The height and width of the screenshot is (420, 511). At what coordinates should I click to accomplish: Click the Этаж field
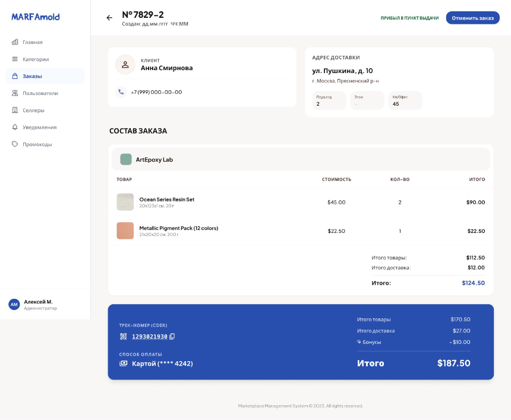367,100
